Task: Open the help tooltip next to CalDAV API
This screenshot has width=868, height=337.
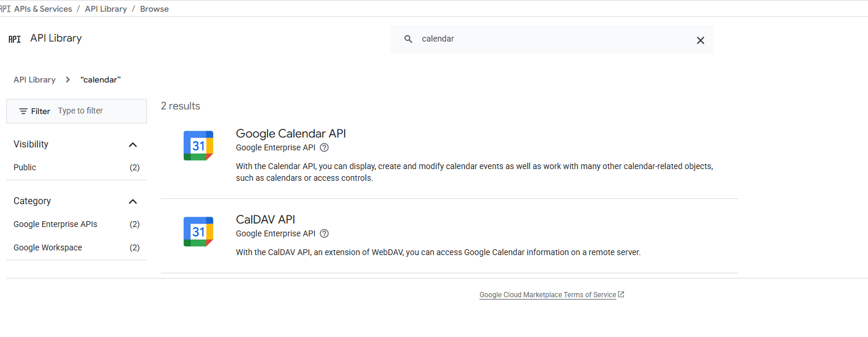Action: pos(324,233)
